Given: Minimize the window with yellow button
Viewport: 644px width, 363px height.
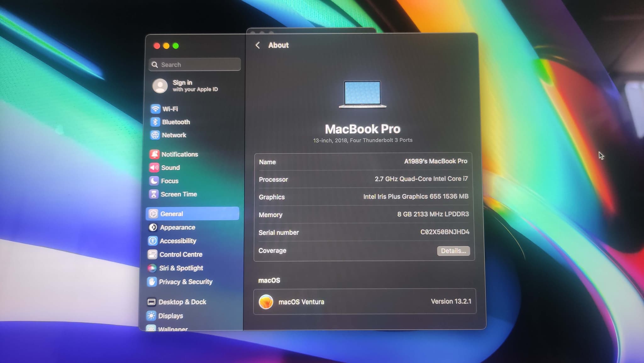Looking at the screenshot, I should 166,46.
